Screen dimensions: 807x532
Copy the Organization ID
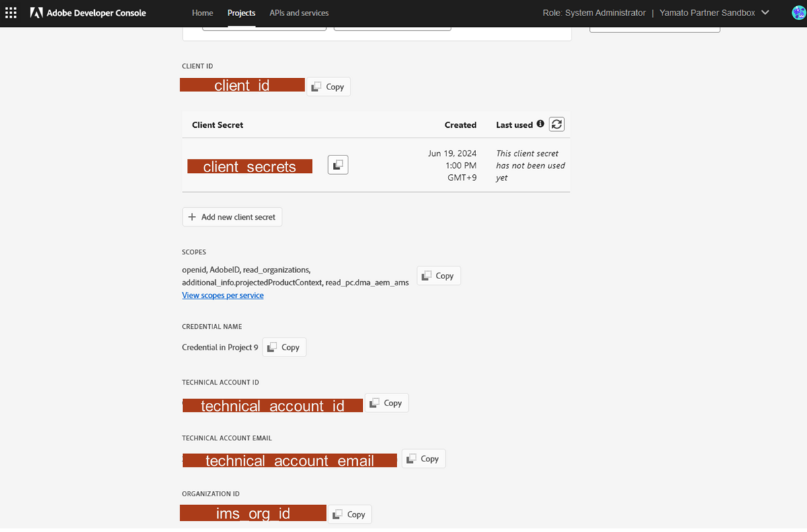tap(349, 513)
